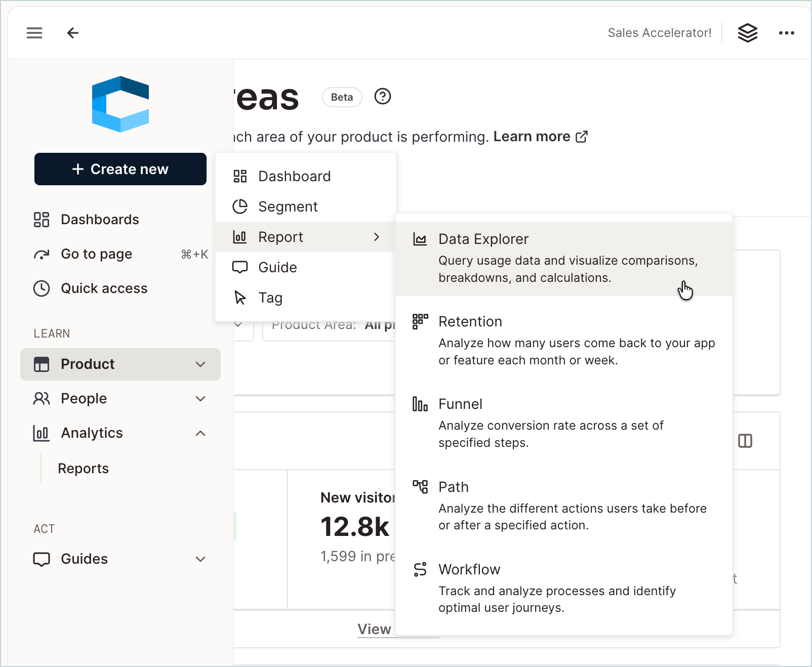Click the Quick access clock icon

click(x=42, y=288)
